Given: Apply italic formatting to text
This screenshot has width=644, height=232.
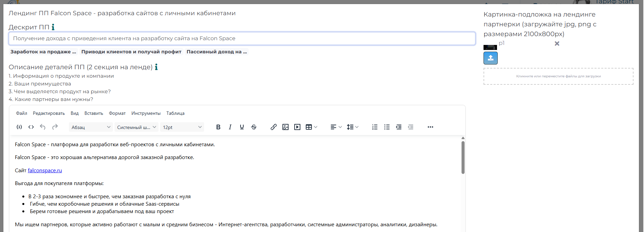Looking at the screenshot, I should point(230,127).
